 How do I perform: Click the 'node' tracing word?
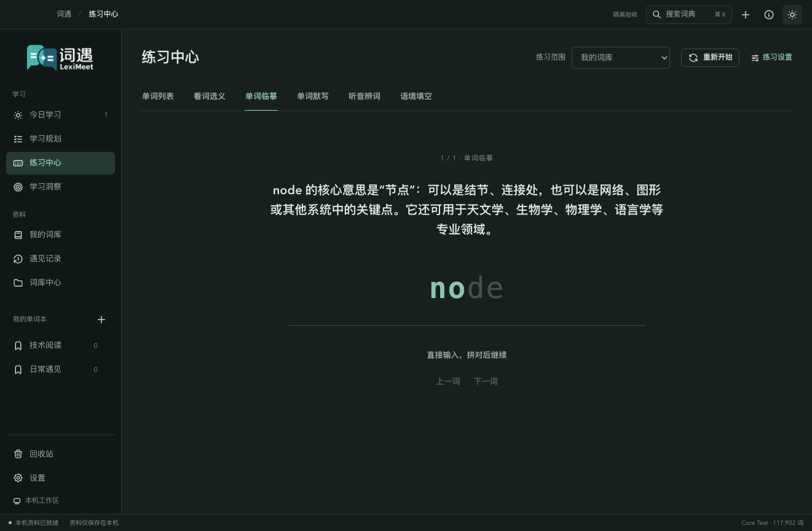[467, 288]
